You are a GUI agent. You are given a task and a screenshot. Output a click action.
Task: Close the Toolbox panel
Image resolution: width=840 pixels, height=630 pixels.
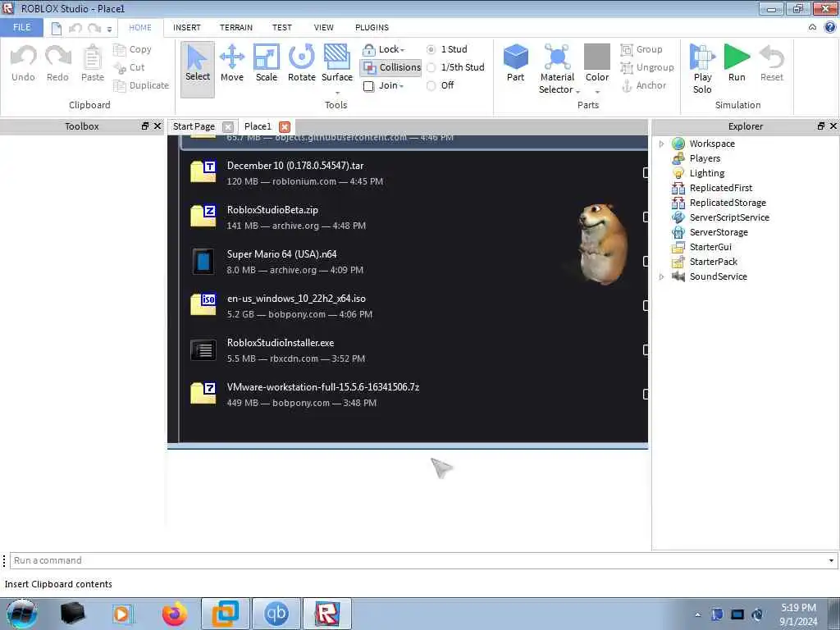coord(157,126)
